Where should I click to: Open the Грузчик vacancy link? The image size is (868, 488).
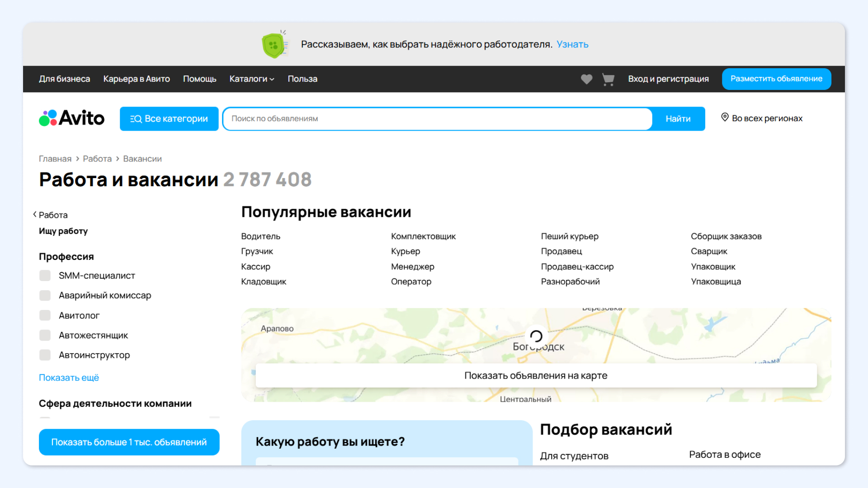[x=257, y=251]
